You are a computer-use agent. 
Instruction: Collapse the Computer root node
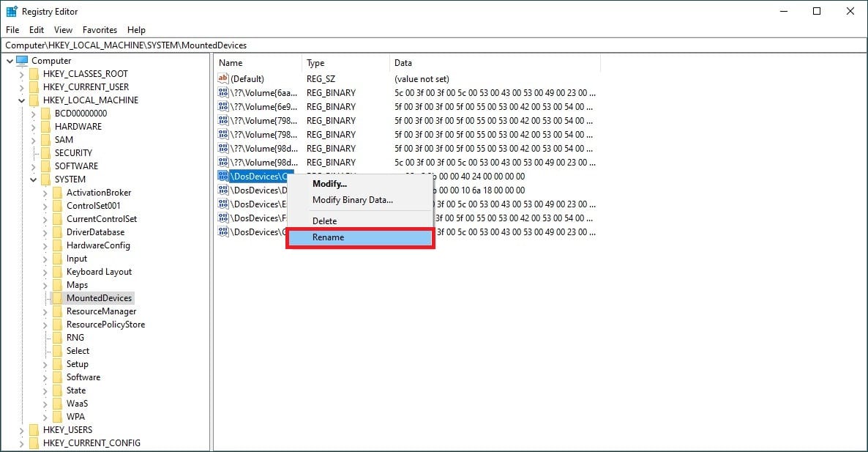tap(10, 61)
